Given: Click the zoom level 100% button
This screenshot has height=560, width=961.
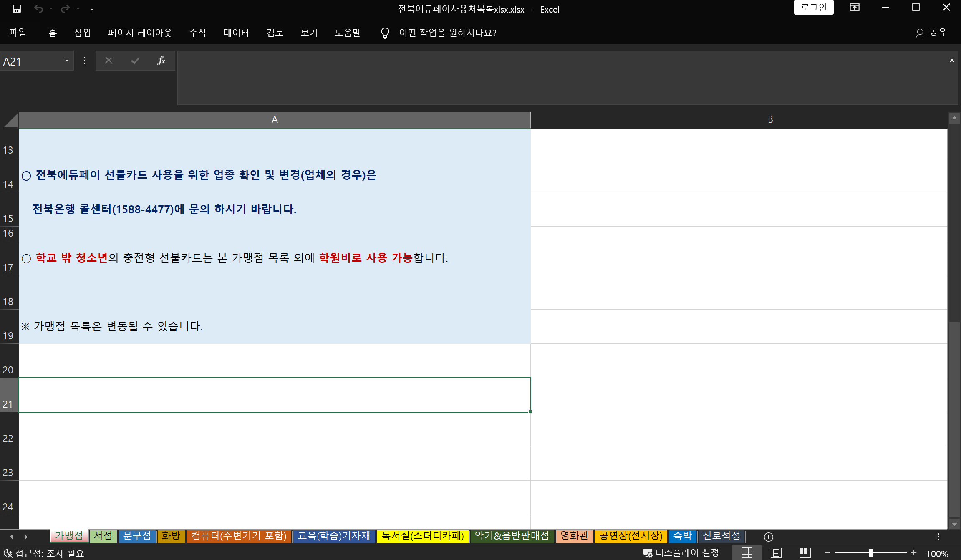Looking at the screenshot, I should click(x=937, y=553).
